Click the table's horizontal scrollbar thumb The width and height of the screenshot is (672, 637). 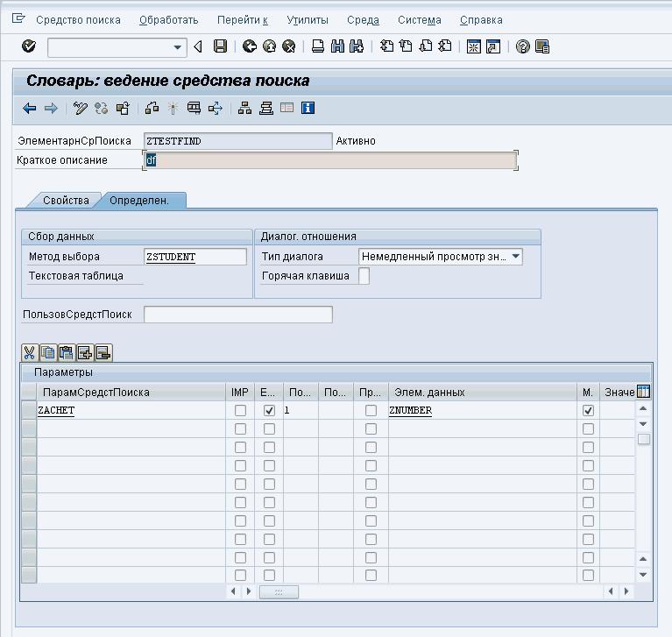(279, 592)
